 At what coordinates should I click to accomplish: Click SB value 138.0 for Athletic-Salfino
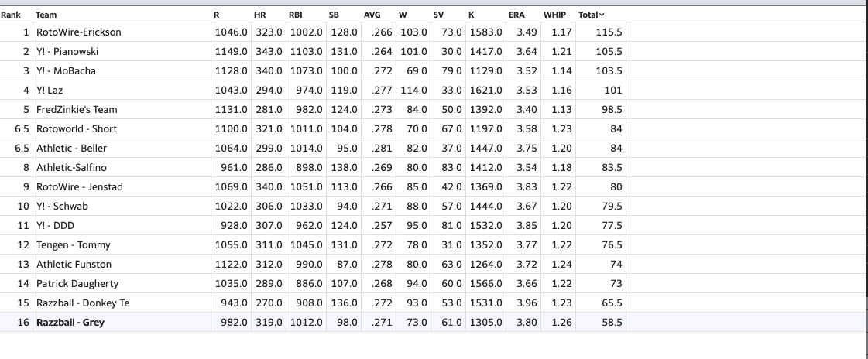pos(345,168)
